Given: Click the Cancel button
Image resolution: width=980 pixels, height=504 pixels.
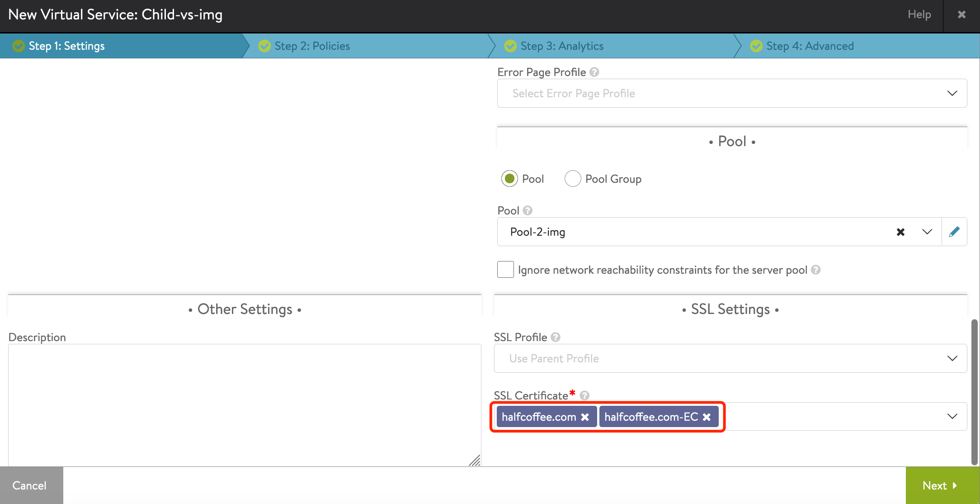Looking at the screenshot, I should [32, 485].
